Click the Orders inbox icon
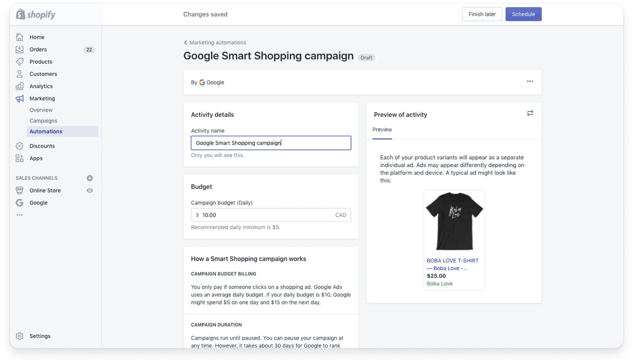Screen dimensions: 633x364 point(19,49)
